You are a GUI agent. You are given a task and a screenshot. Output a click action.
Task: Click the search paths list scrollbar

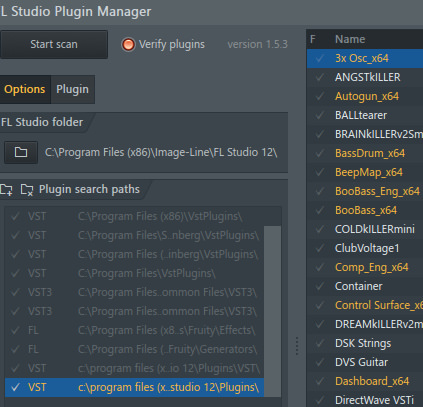click(x=272, y=311)
